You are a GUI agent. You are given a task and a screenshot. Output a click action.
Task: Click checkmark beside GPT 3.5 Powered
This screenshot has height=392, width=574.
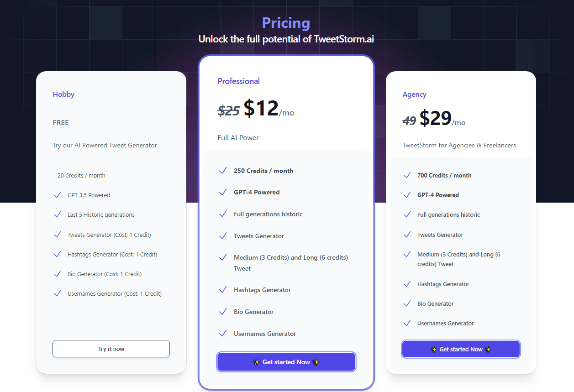57,195
